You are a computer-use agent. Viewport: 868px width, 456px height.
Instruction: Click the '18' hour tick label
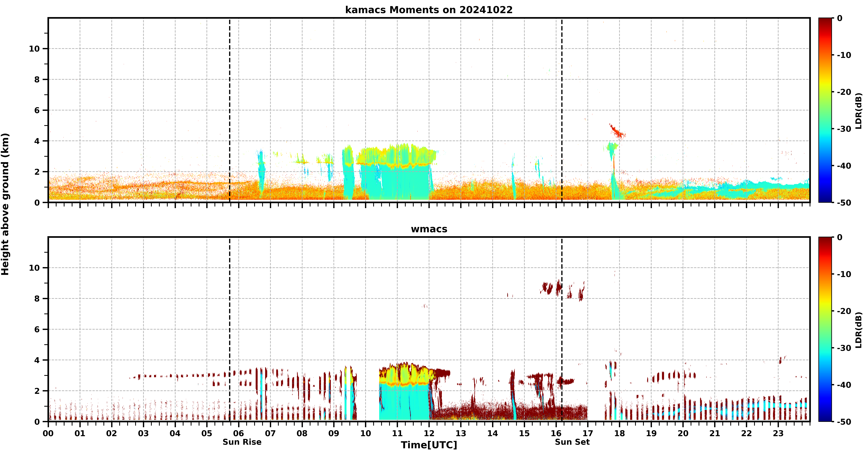pos(619,433)
